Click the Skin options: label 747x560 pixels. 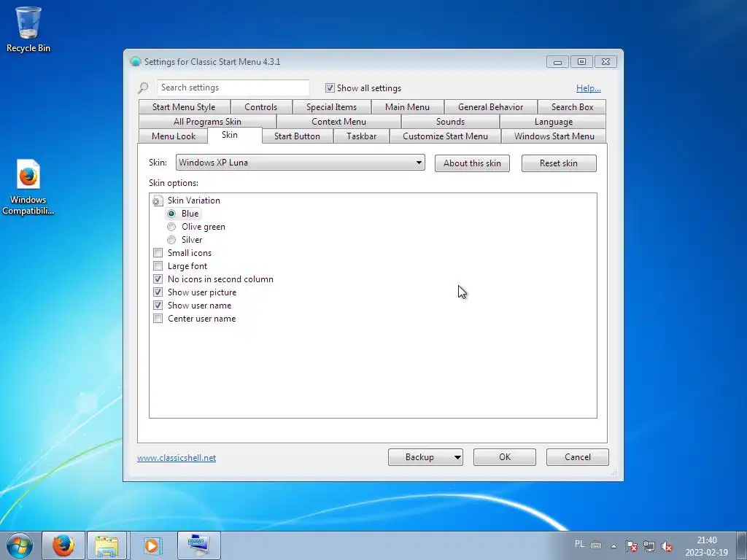pyautogui.click(x=174, y=183)
